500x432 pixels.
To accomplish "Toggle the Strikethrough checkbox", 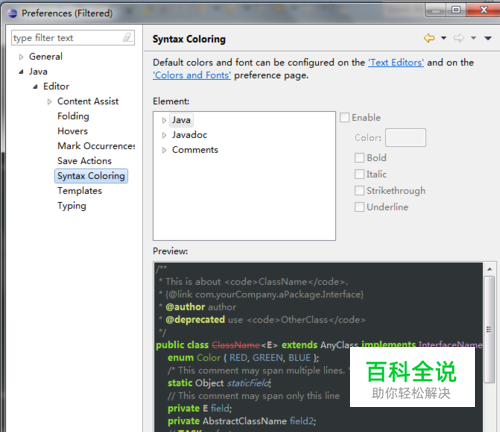I will click(359, 191).
